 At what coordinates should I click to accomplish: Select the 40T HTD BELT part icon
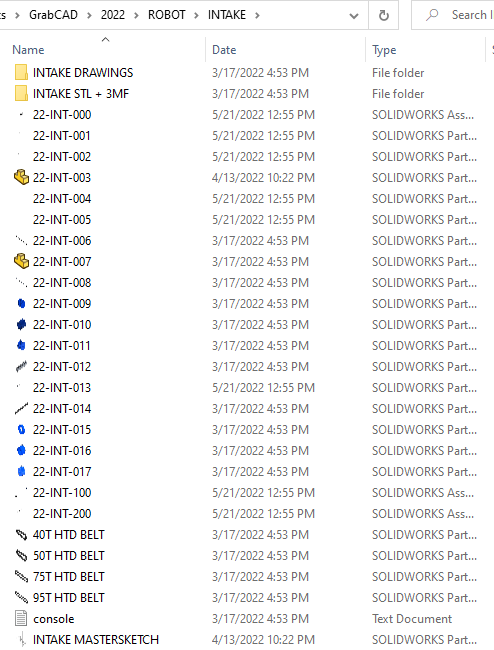coord(21,535)
